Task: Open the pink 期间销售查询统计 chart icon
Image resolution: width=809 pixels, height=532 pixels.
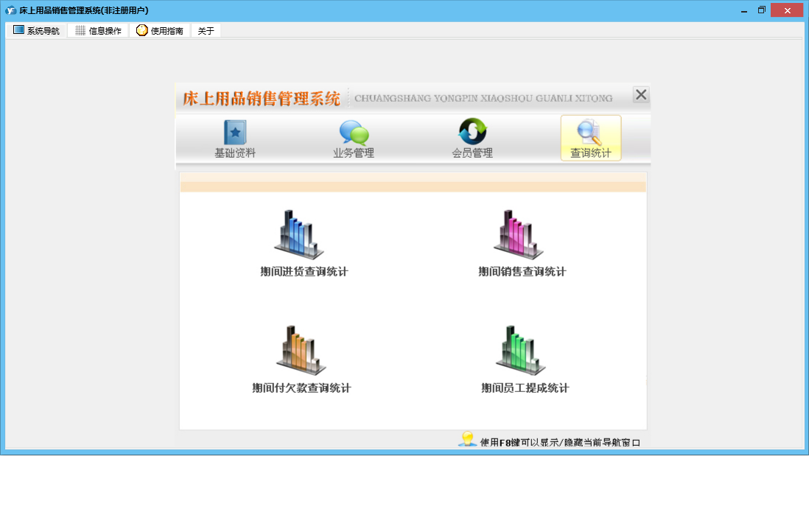Action: (x=519, y=234)
